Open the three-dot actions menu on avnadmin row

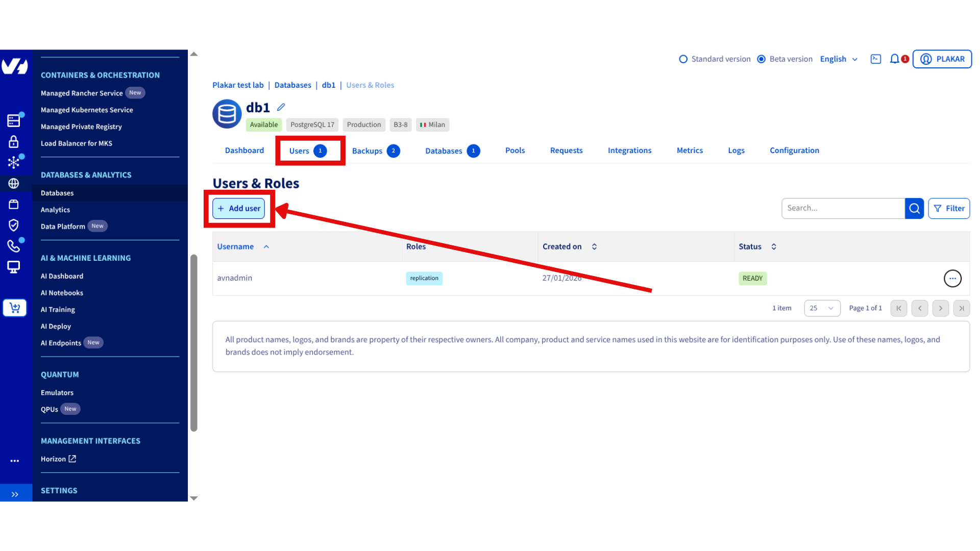coord(952,279)
